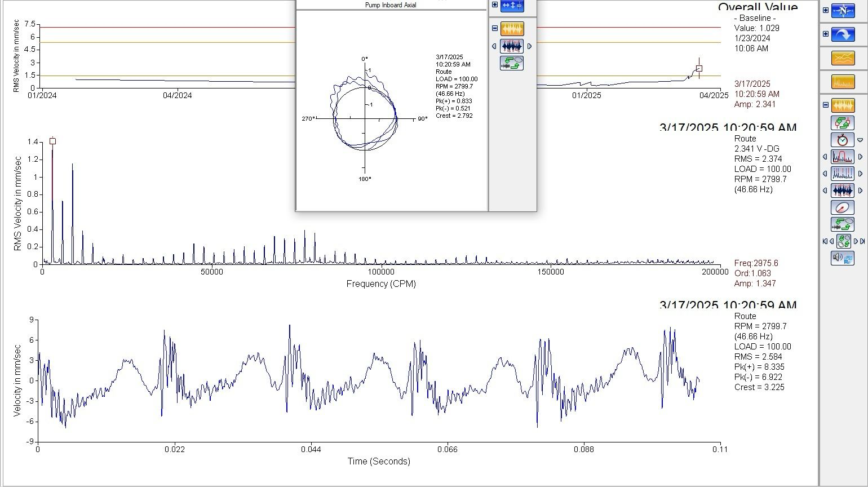Click the 'Time (Seconds)' axis label

coord(379,461)
